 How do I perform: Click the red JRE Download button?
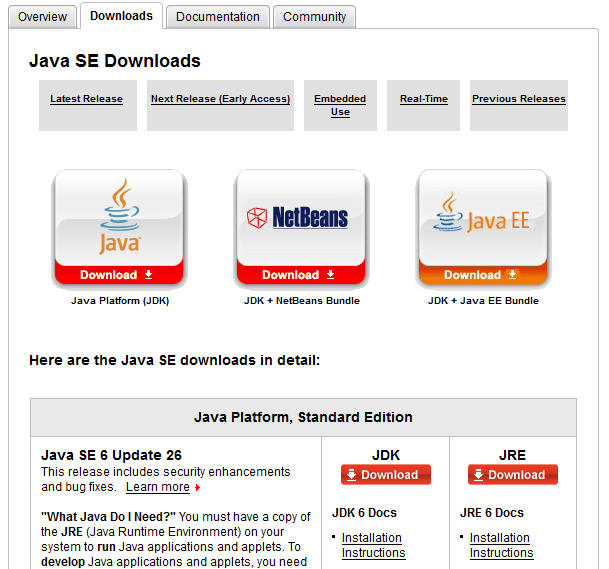coord(513,475)
